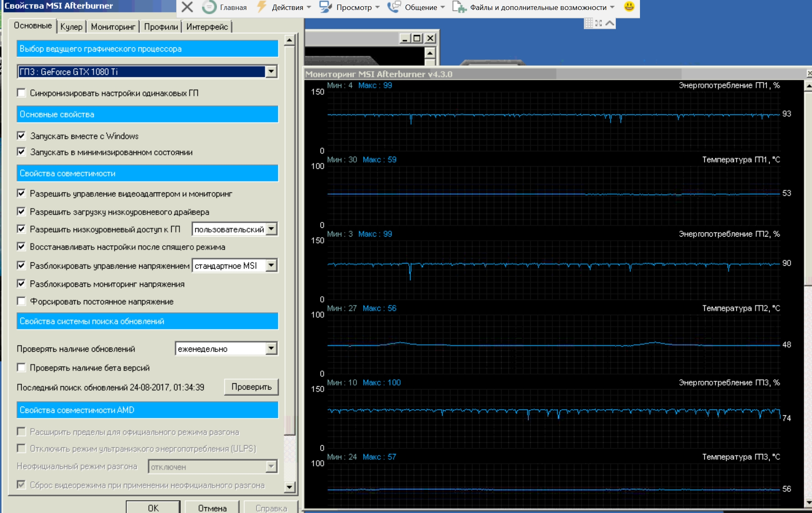Viewport: 812px width, 513px height.
Task: Click the Выбор ведущего графического процессора header
Action: [x=147, y=48]
